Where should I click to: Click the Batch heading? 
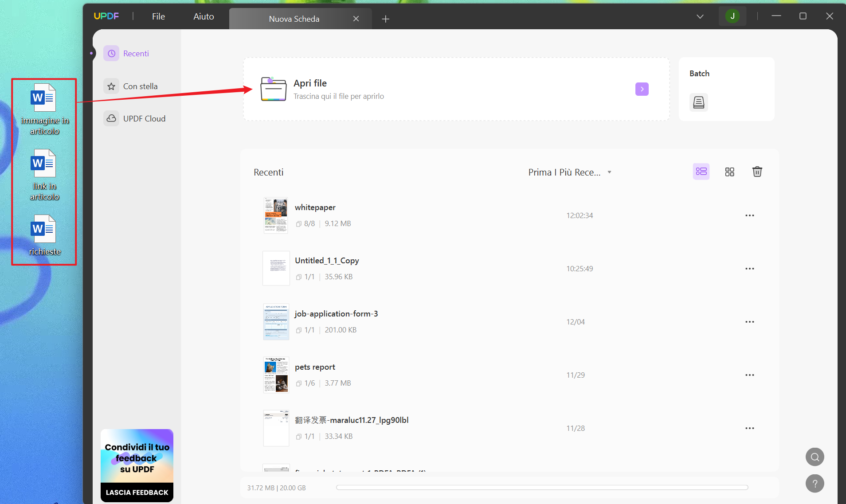[699, 74]
